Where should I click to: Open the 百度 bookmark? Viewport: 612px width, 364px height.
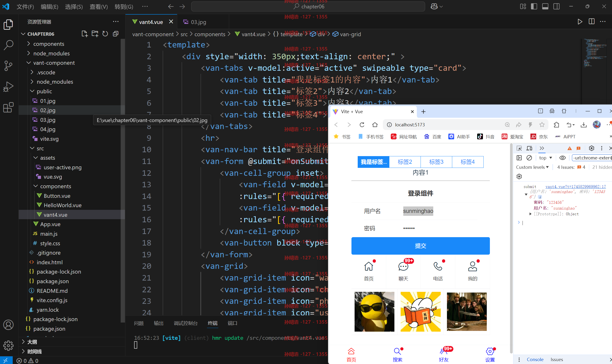(433, 137)
